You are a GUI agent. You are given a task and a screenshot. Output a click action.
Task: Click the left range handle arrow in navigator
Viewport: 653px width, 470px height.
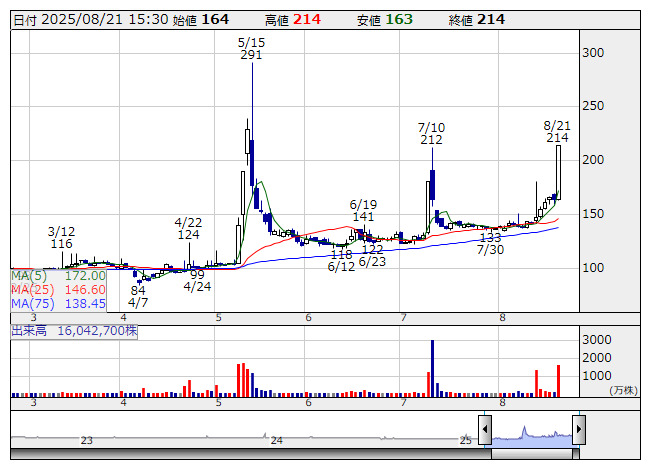[485, 431]
